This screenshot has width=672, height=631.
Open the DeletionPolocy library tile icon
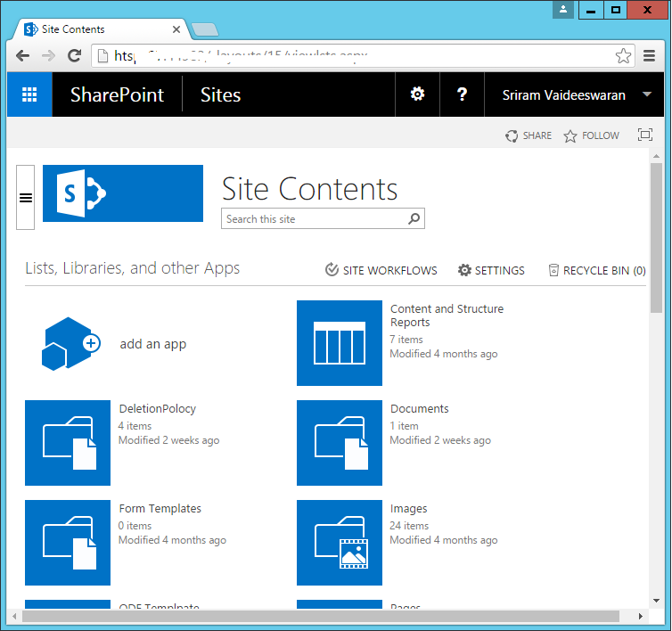(68, 443)
